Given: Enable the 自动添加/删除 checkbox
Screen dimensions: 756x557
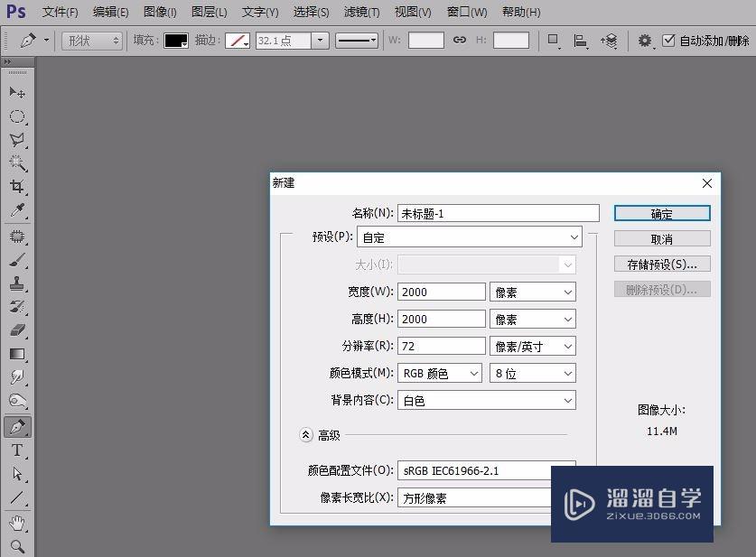Looking at the screenshot, I should 669,40.
